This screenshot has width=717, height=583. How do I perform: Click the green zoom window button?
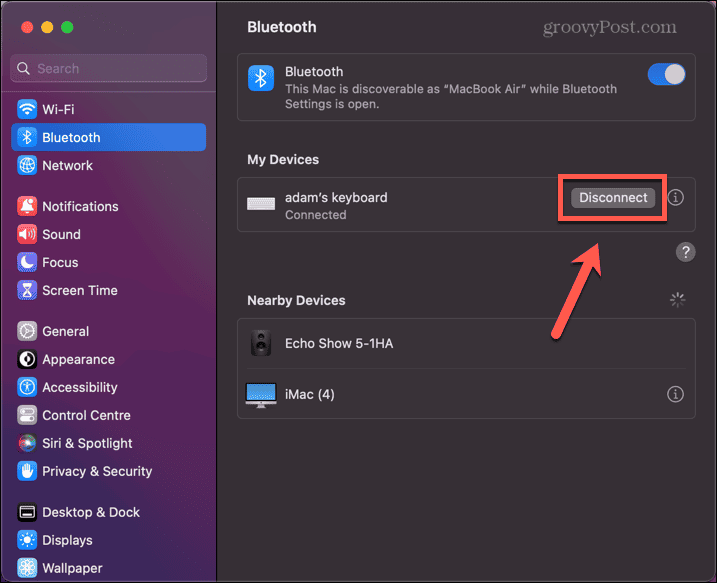tap(67, 27)
